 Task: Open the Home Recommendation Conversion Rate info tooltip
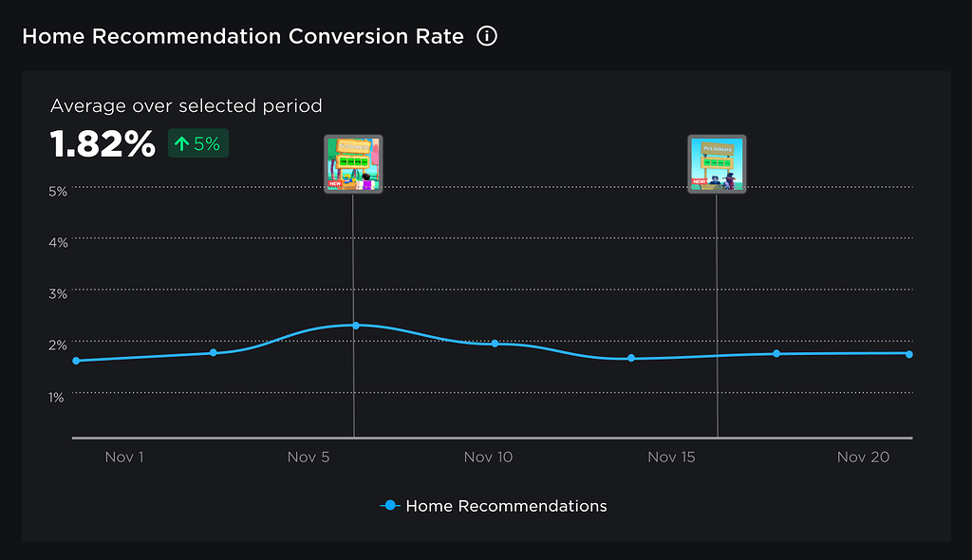[x=487, y=36]
